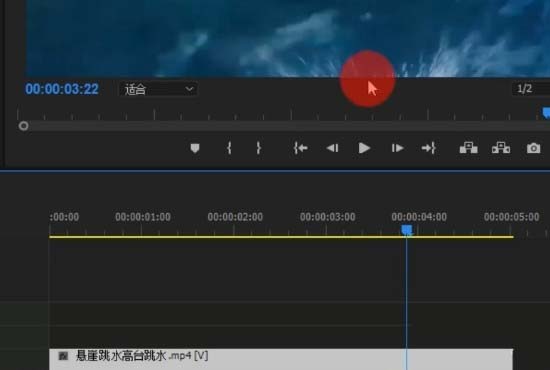Click 00:00:02:00 on timeline ruler
Image resolution: width=550 pixels, height=370 pixels.
[235, 217]
